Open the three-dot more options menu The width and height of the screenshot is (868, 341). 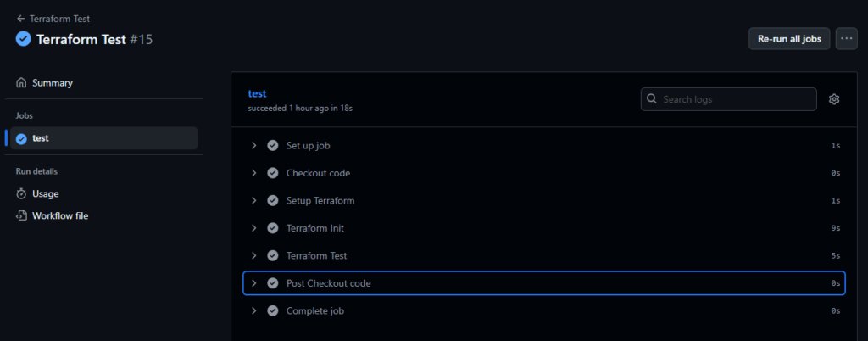[x=846, y=39]
